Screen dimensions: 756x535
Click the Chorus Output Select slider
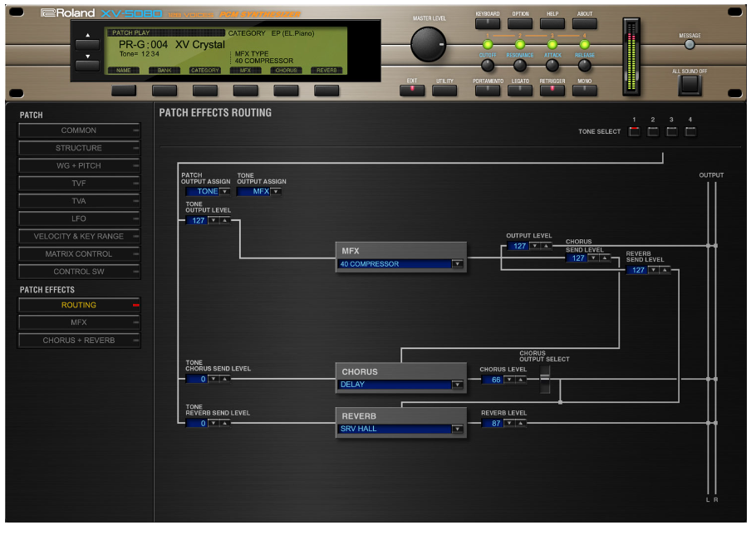(x=545, y=379)
